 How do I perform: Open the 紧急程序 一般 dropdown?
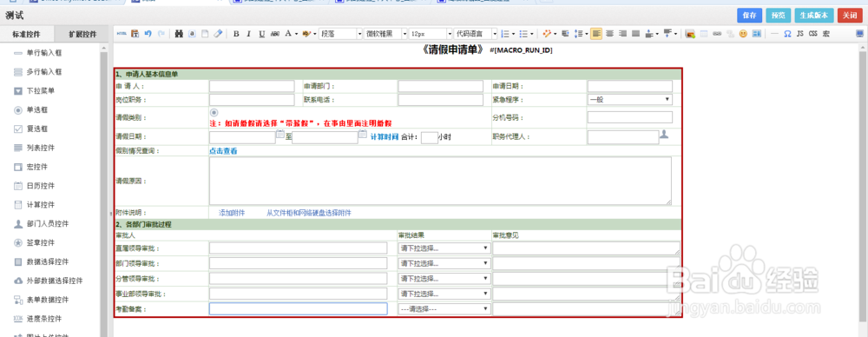tap(630, 100)
